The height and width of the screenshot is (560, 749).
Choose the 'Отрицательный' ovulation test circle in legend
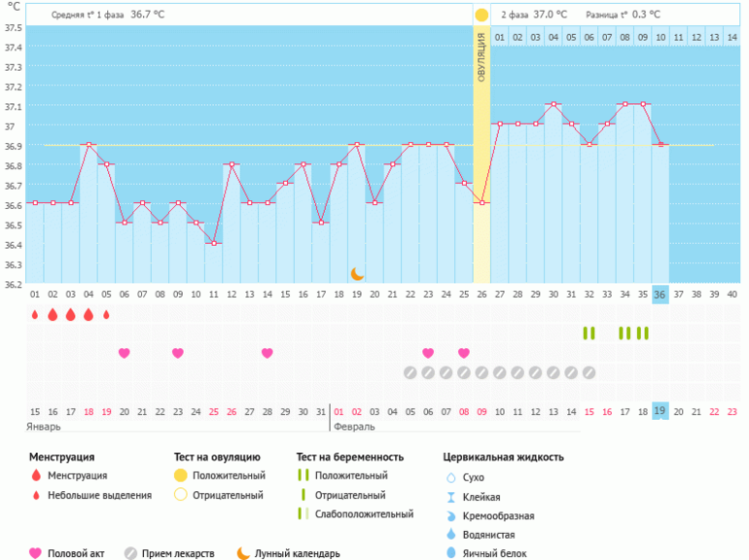180,495
